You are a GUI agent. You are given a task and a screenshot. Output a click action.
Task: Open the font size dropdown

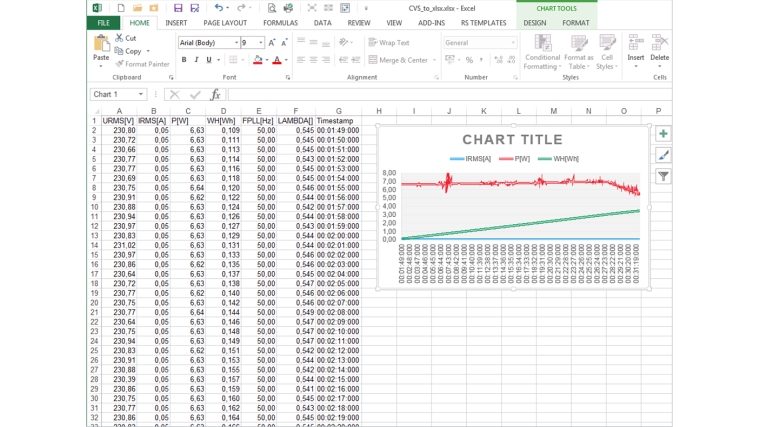click(261, 43)
